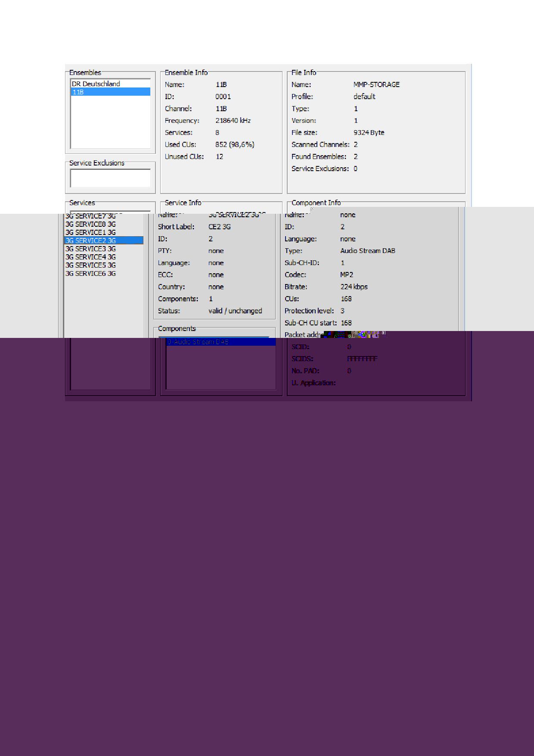The image size is (534, 756).
Task: Click the file name MMP-STORAGE
Action: tap(376, 84)
